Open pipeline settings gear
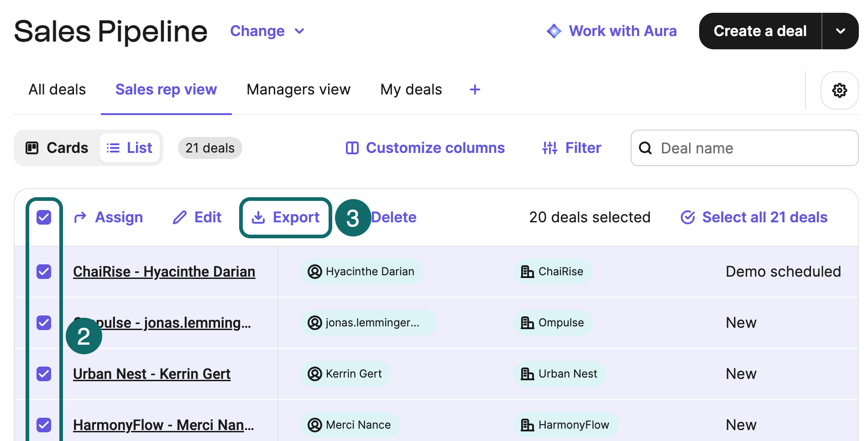The image size is (868, 441). [x=839, y=90]
